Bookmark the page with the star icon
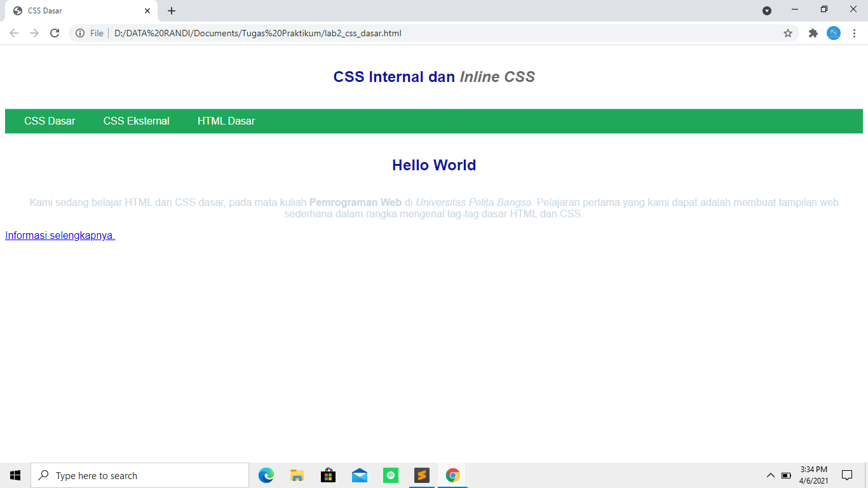 (x=788, y=33)
